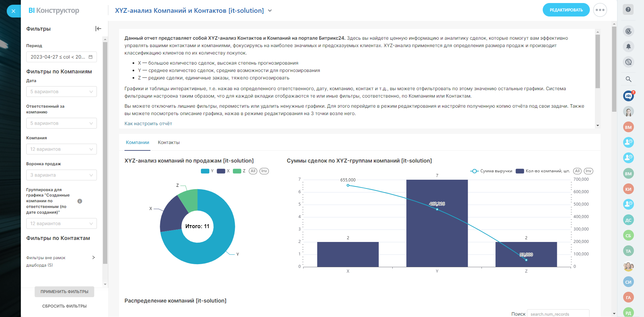Click the description box scrollbar thumb

click(598, 61)
